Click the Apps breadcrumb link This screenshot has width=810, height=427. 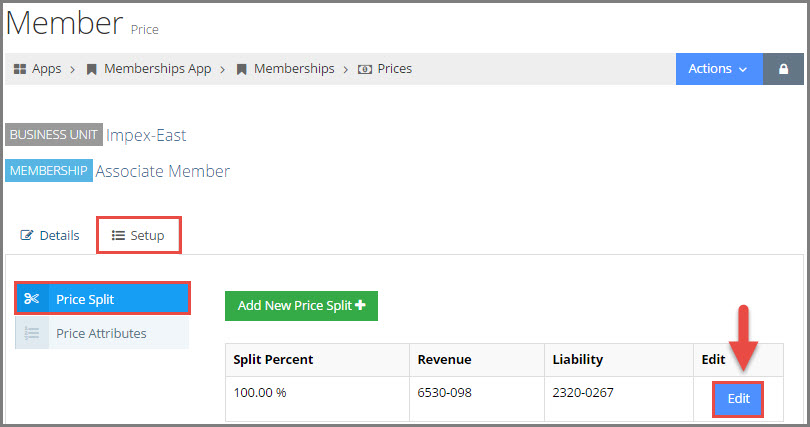(x=46, y=69)
